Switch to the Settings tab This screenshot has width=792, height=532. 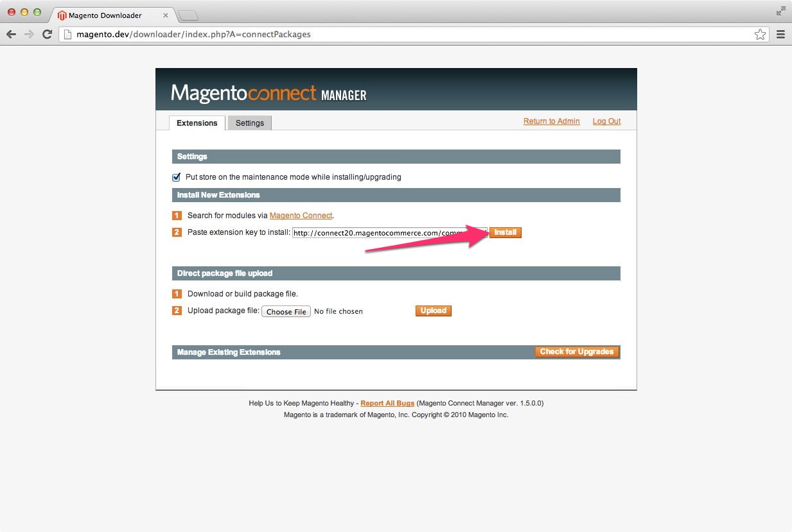tap(249, 123)
